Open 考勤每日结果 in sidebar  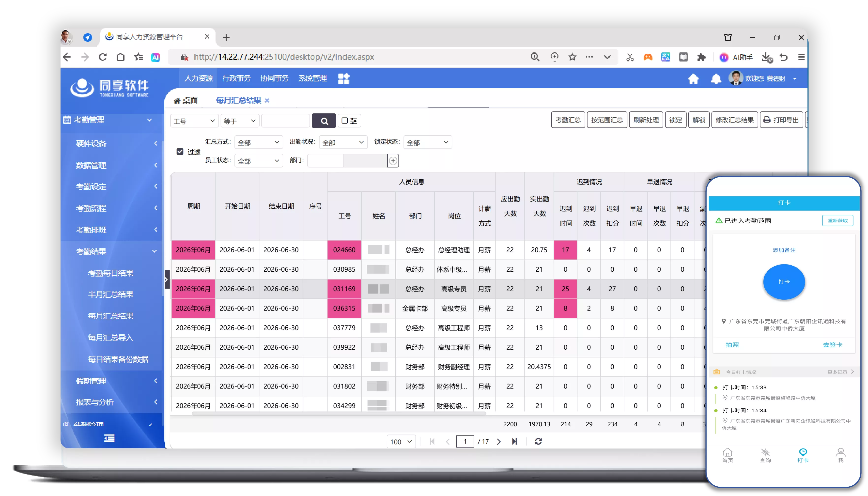110,273
